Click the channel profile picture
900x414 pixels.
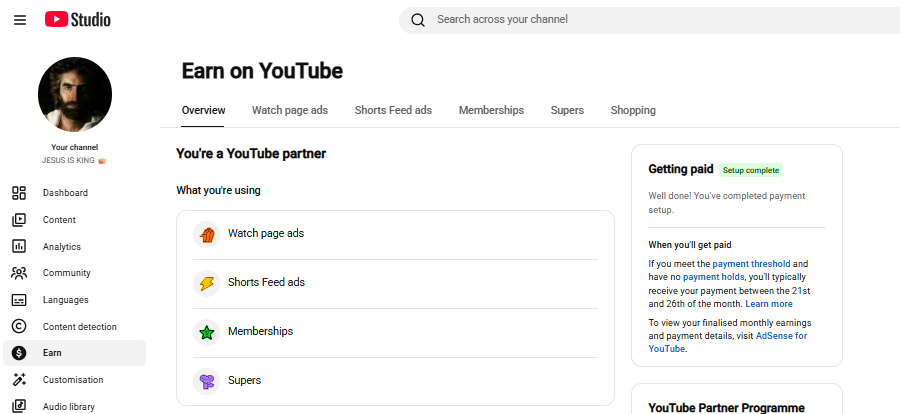click(75, 94)
